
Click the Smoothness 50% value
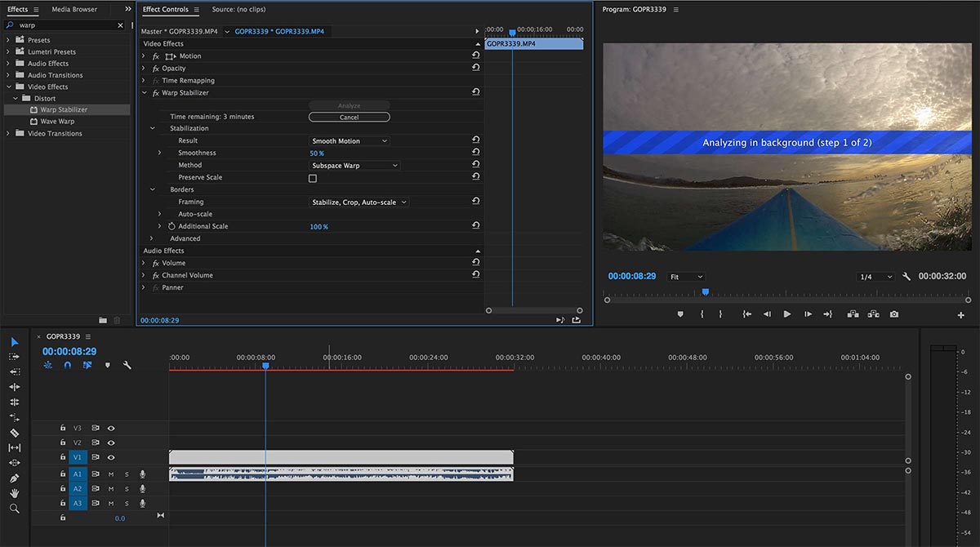317,153
